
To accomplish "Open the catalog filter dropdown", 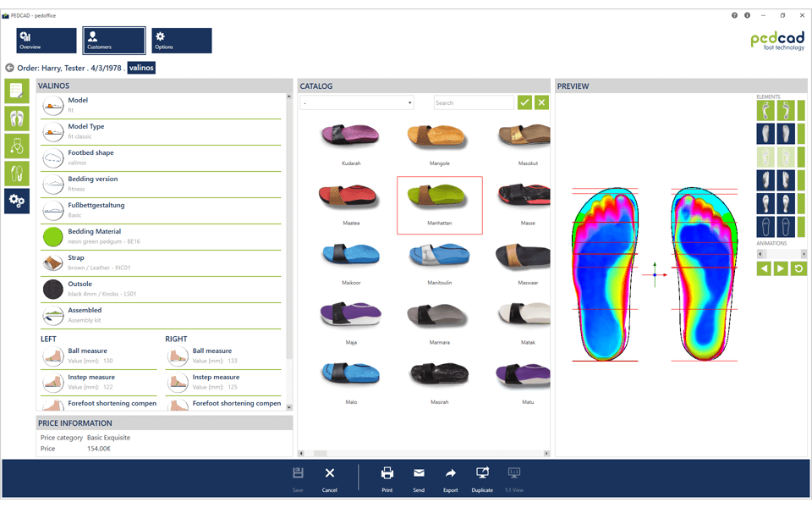I will [x=357, y=102].
